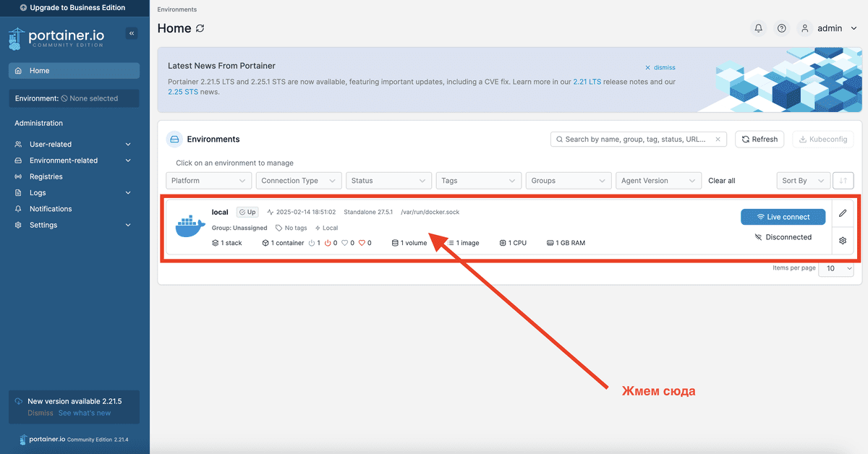Click inside the environment search field
This screenshot has width=868, height=454.
click(637, 139)
